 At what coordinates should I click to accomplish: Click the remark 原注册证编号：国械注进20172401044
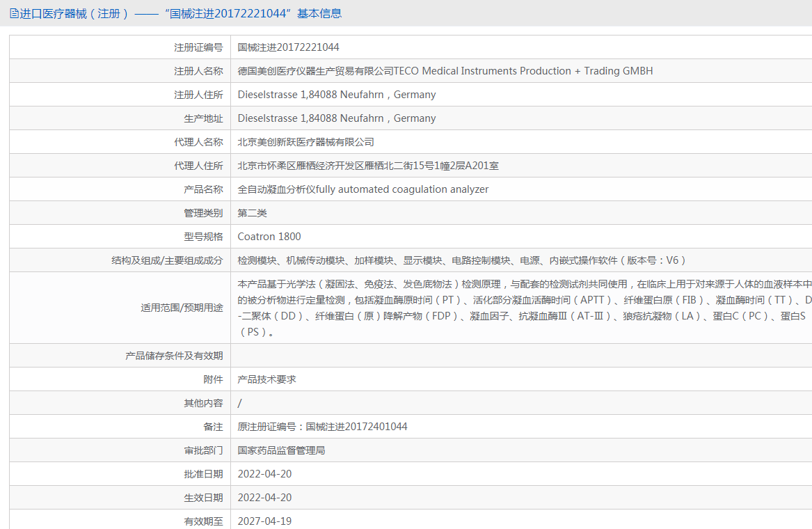click(x=322, y=427)
